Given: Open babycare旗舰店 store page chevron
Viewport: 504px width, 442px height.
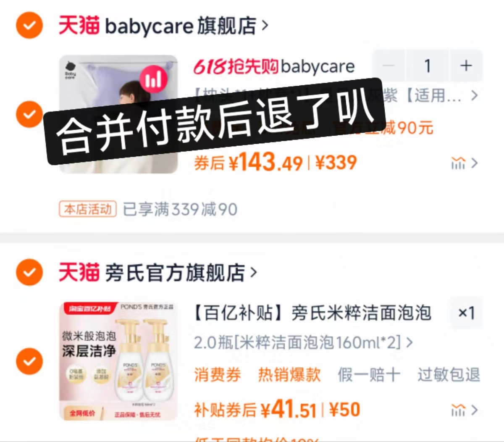Looking at the screenshot, I should (x=265, y=26).
